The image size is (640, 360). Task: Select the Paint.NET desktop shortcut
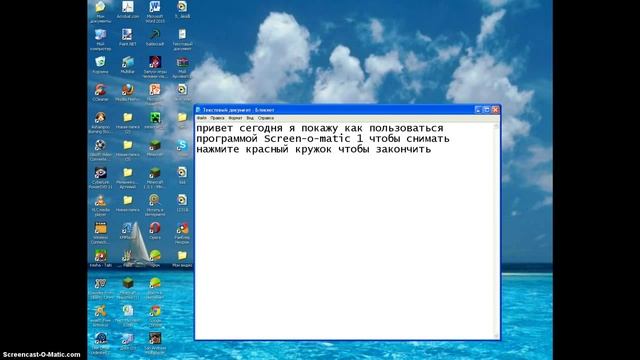(127, 37)
